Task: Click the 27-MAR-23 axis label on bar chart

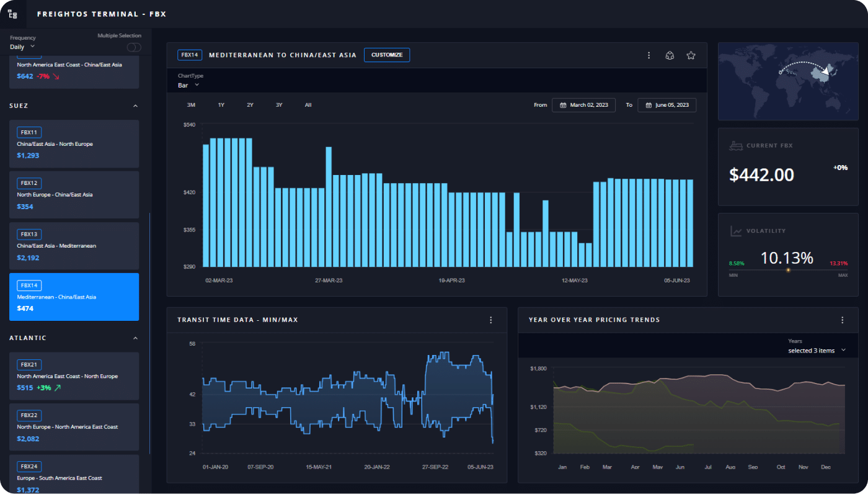Action: [329, 281]
